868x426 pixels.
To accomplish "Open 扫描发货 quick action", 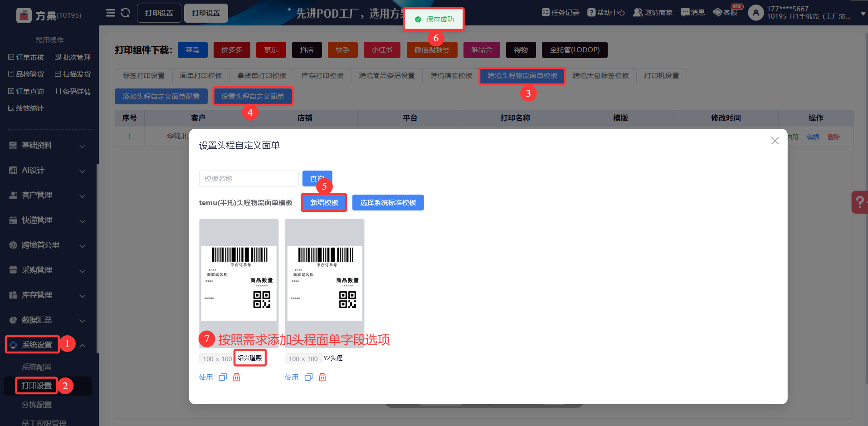I will (73, 74).
